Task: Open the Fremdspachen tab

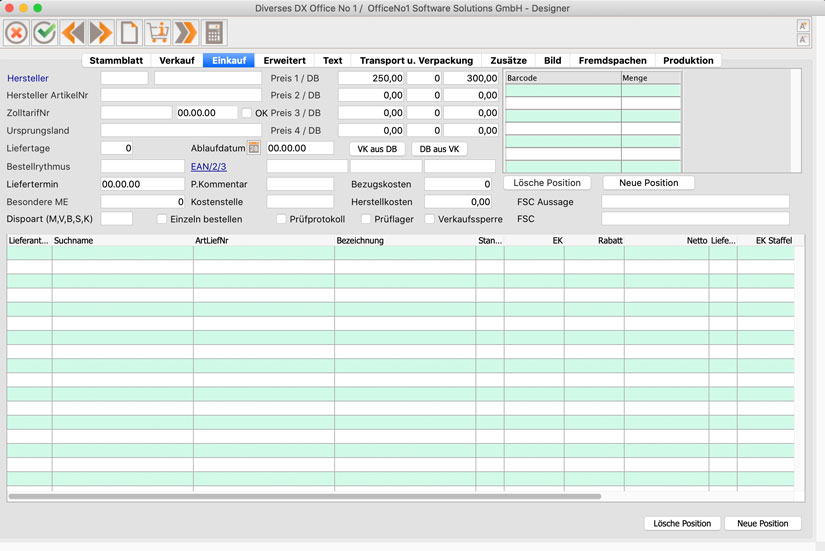Action: [612, 61]
